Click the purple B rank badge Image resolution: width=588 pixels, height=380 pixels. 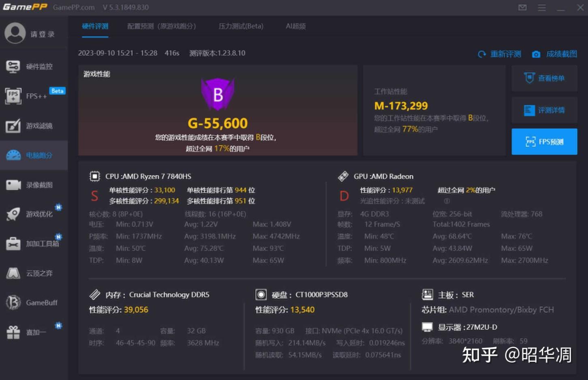218,94
